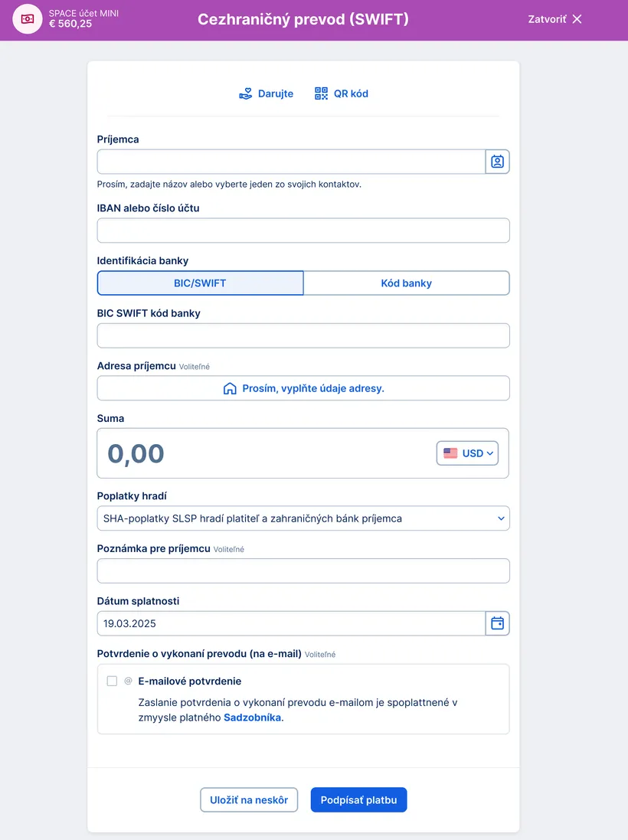Open the USD currency dropdown

coord(468,453)
